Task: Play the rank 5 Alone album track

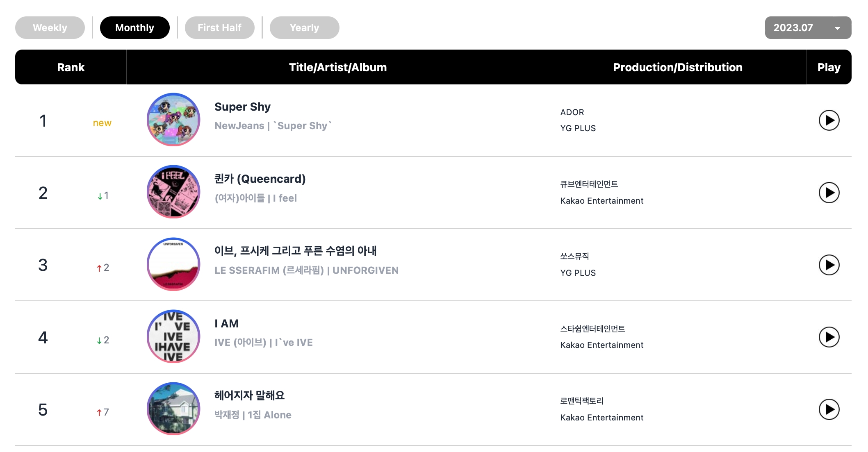Action: [x=829, y=409]
